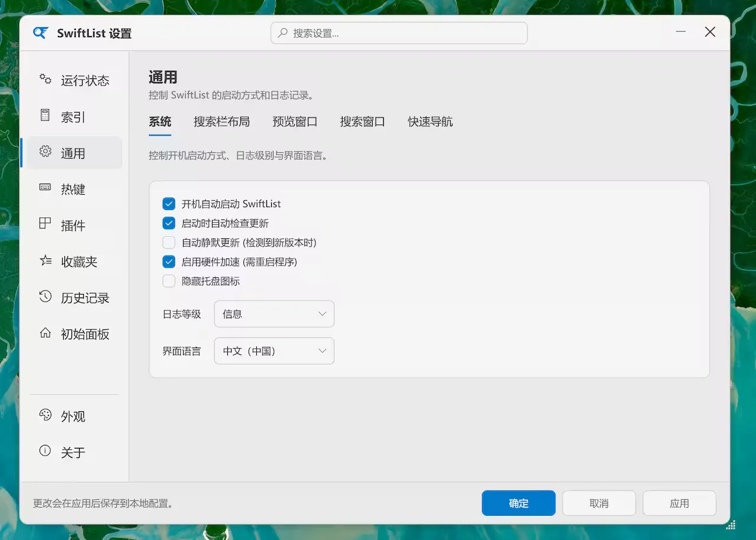Viewport: 756px width, 540px height.
Task: Click the 取消 button
Action: (599, 503)
